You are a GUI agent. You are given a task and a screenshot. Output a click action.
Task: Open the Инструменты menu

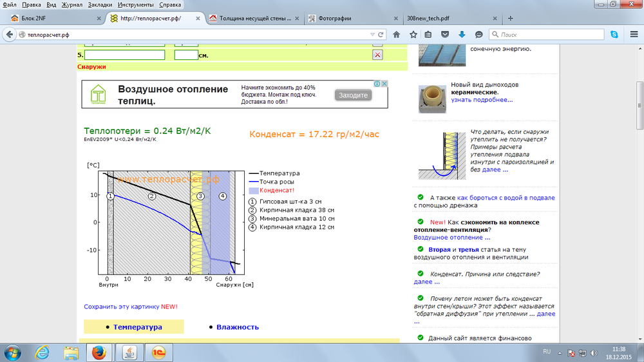135,5
